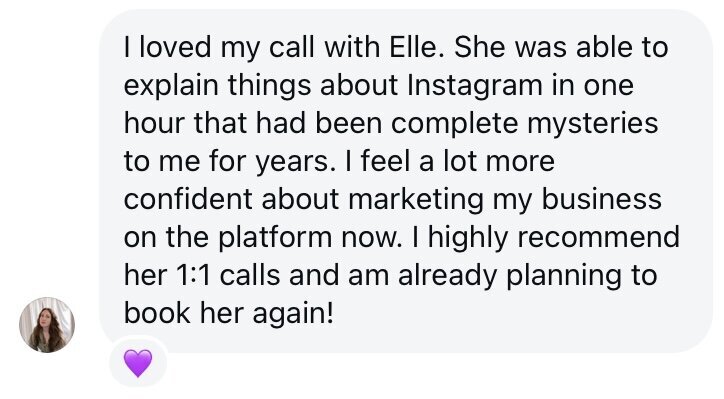Click the word "Instagram" in the message
724x399 pixels.
pyautogui.click(x=475, y=86)
